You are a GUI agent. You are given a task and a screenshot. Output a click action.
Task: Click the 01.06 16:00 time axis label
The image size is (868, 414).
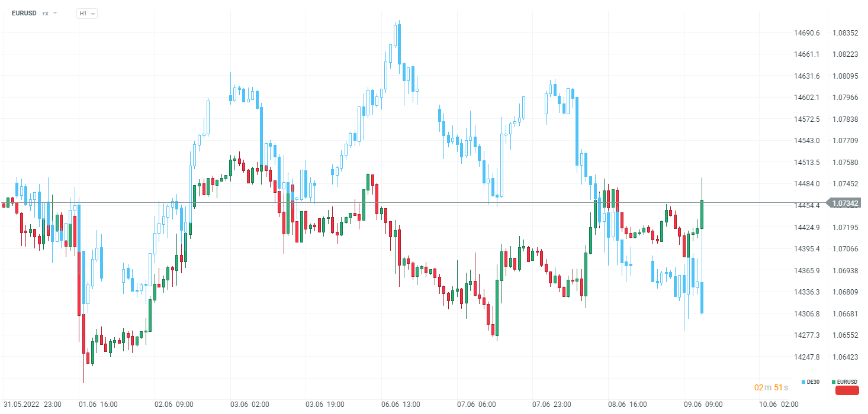pyautogui.click(x=98, y=405)
